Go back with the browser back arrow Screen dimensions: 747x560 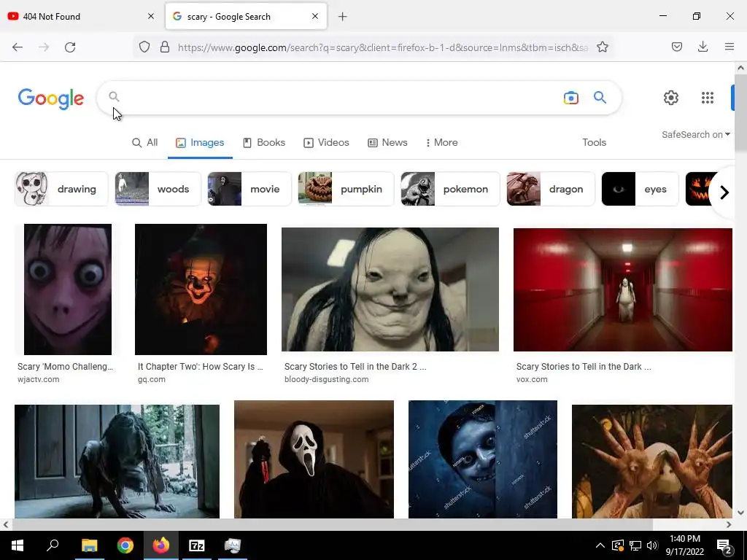[18, 47]
